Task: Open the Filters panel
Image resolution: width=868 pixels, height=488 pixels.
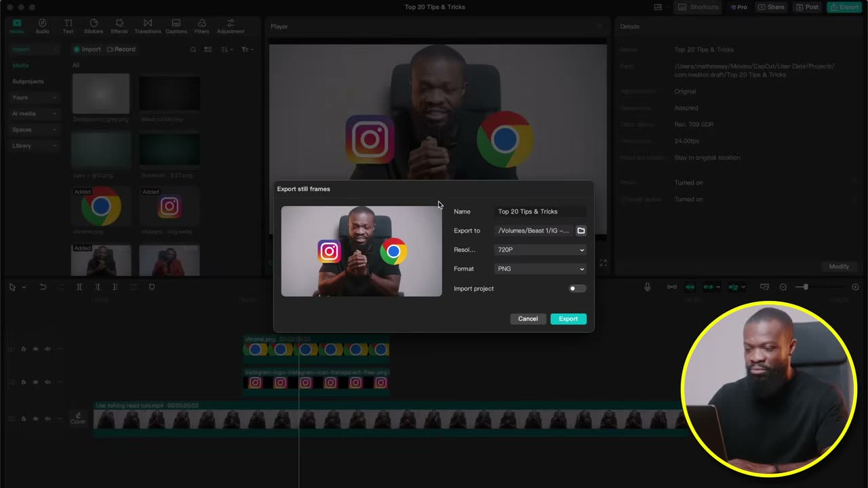Action: [201, 26]
